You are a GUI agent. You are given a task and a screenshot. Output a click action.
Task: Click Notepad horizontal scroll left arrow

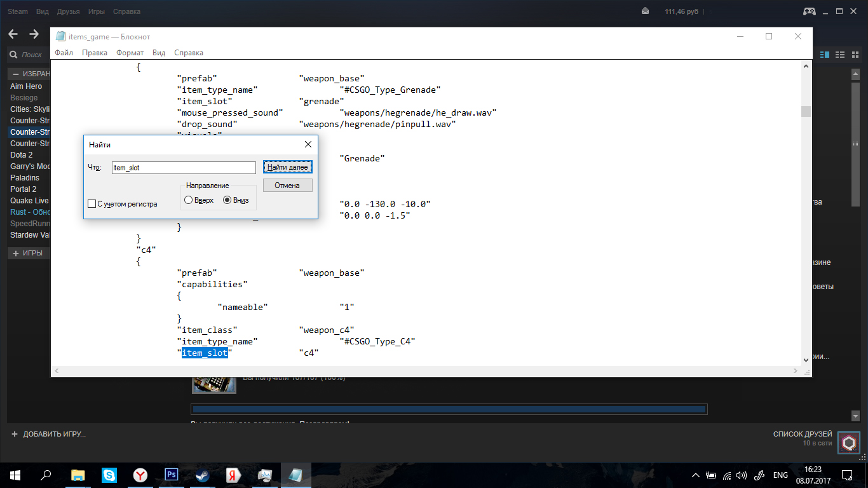pos(55,370)
